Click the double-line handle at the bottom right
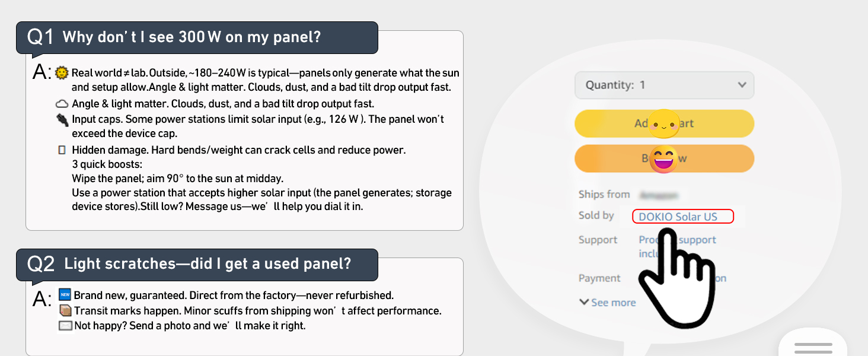 pos(813,348)
